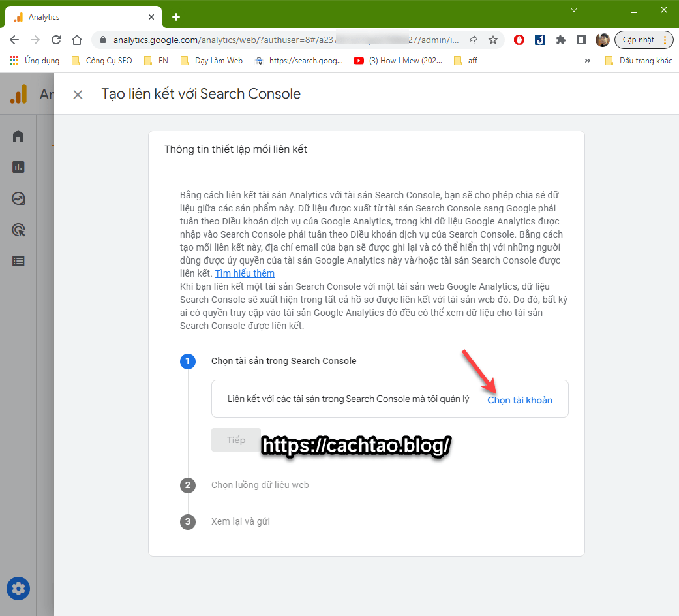Click the browser home button
Screen dimensions: 679x616
coord(77,40)
